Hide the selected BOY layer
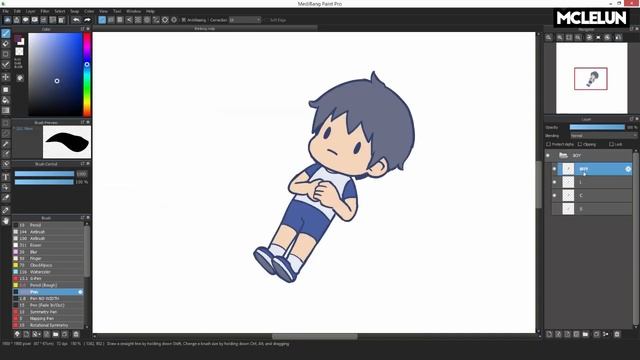 click(554, 169)
